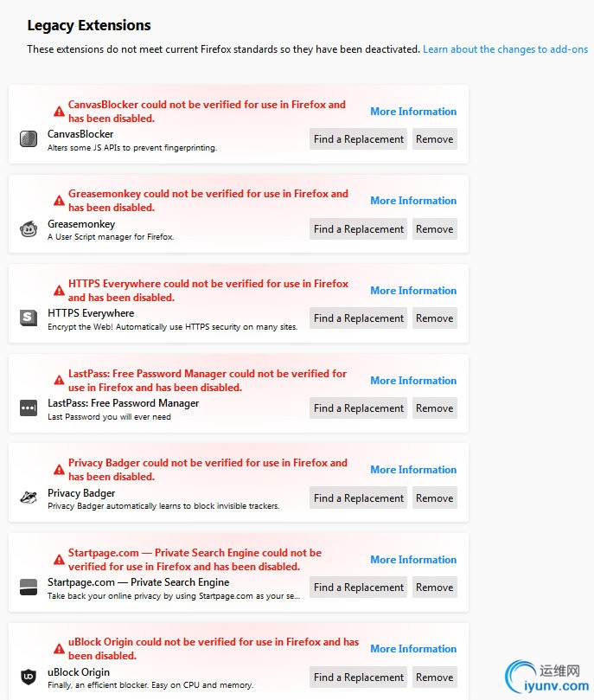Find a Replacement for HTTPS Everywhere
Image resolution: width=594 pixels, height=700 pixels.
click(359, 318)
